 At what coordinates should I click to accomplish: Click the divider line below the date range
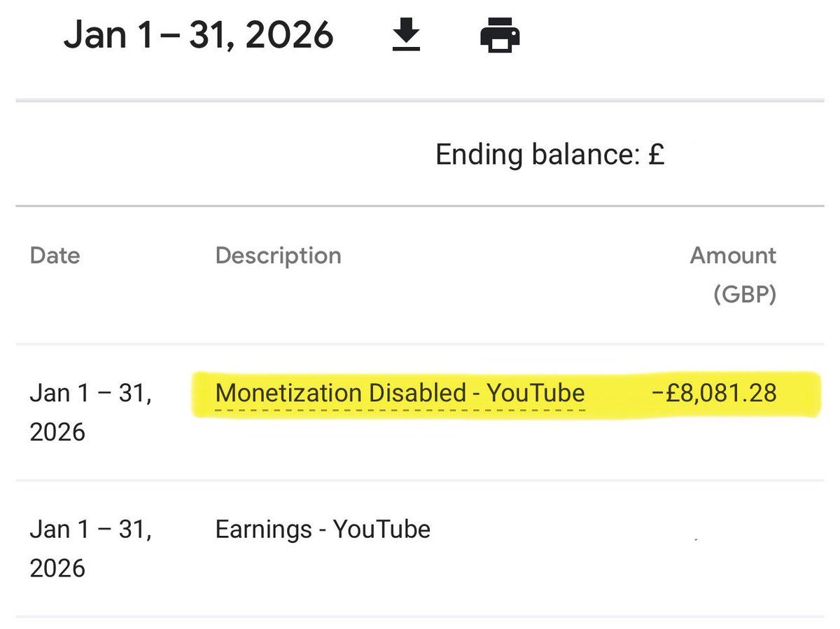[x=420, y=102]
